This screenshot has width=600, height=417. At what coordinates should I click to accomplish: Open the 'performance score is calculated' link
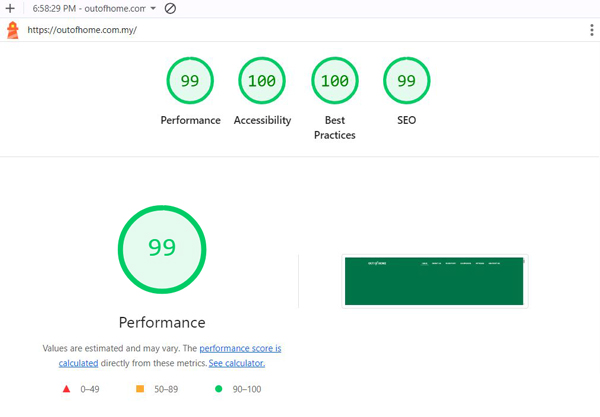[240, 348]
